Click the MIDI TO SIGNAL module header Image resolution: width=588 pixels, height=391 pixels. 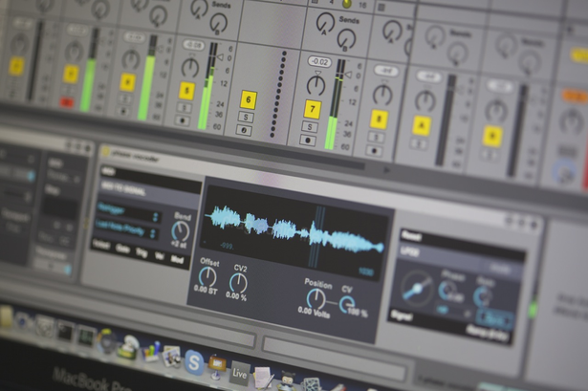click(x=149, y=191)
